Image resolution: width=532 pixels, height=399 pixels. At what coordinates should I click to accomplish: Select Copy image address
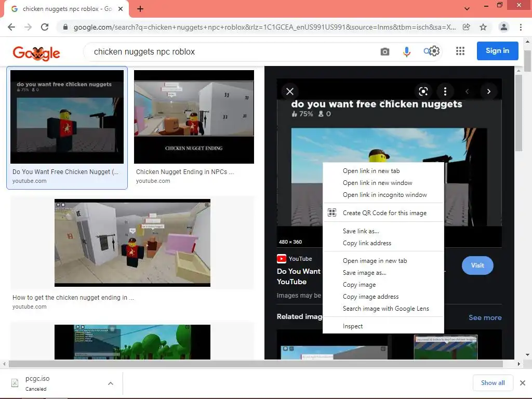pos(383,297)
